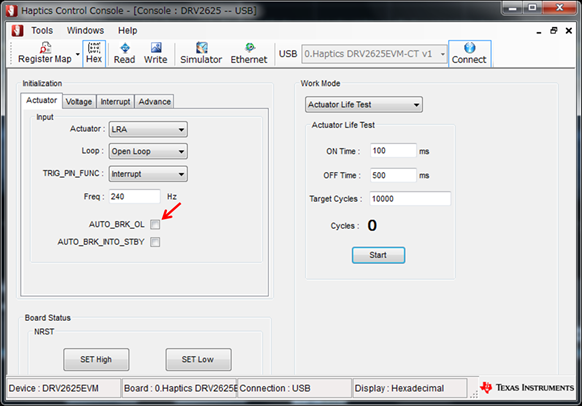Click the Write registers icon
The image size is (582, 406).
(x=156, y=53)
